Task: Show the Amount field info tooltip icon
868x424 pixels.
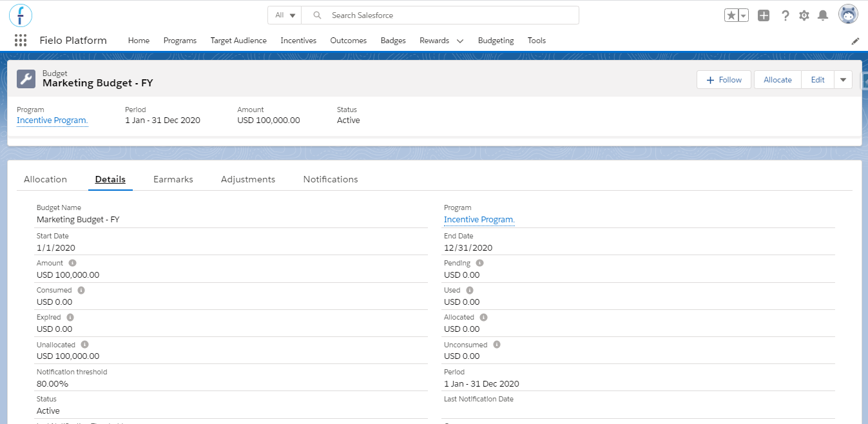Action: pos(72,263)
